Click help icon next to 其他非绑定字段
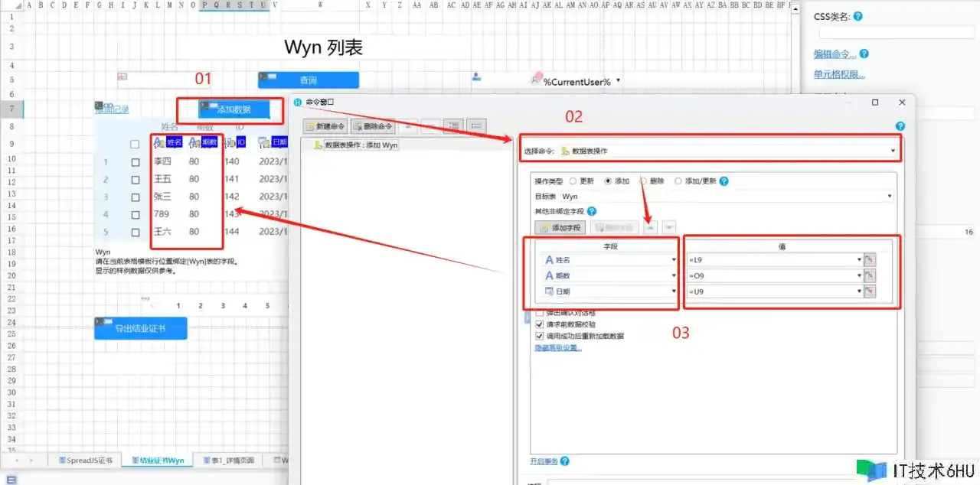Screen dimensions: 980x485 click(x=592, y=211)
